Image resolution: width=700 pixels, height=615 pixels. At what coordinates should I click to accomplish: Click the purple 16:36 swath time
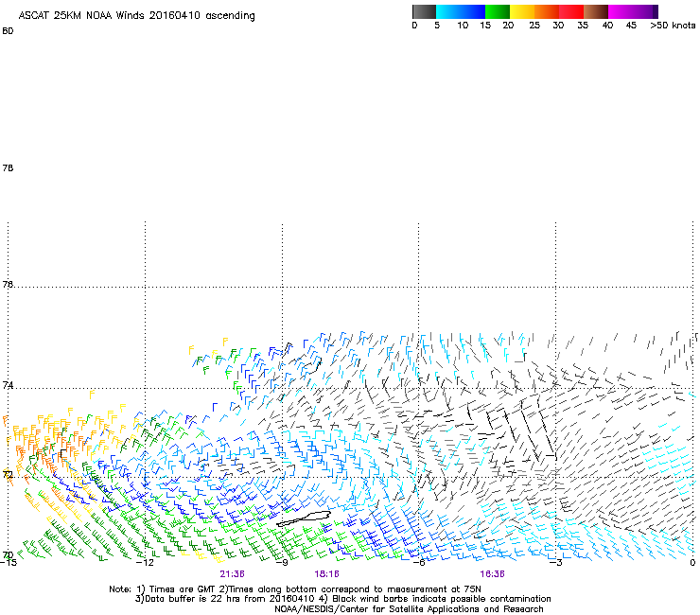tap(493, 574)
